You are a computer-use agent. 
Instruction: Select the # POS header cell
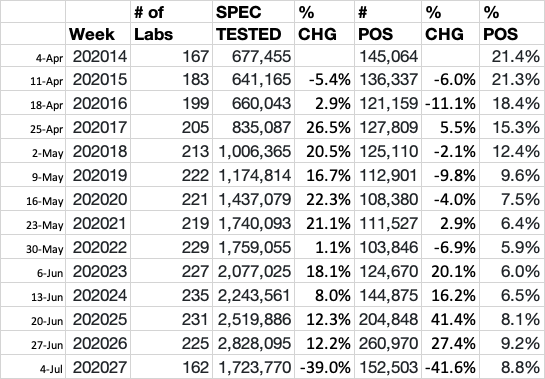[388, 23]
